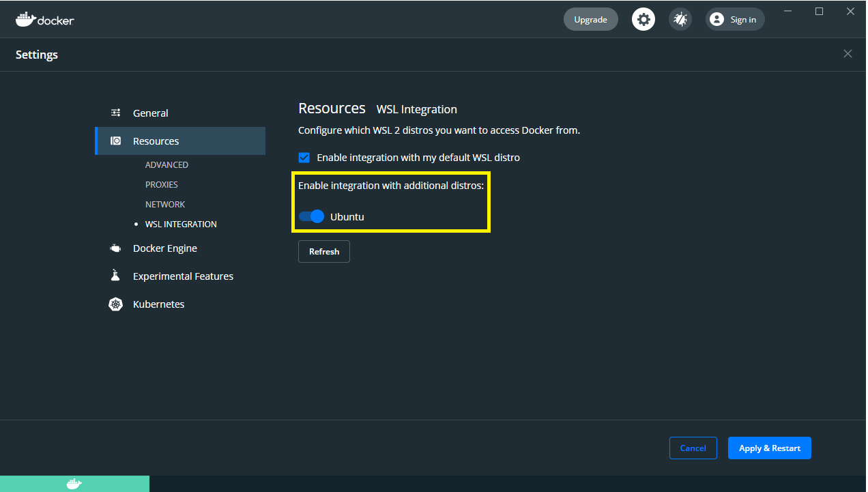This screenshot has height=492, width=868.
Task: Click the Resources icon in sidebar
Action: (116, 141)
